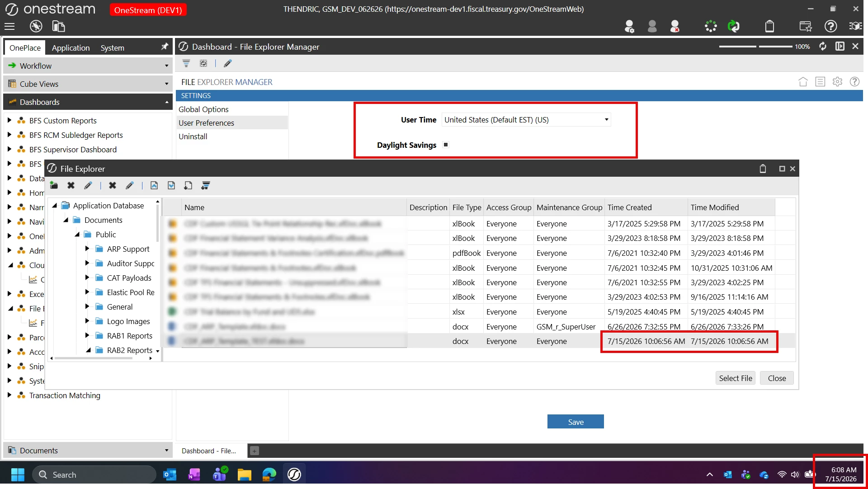Click the Close button in File Explorer
Image resolution: width=868 pixels, height=489 pixels.
coord(777,378)
